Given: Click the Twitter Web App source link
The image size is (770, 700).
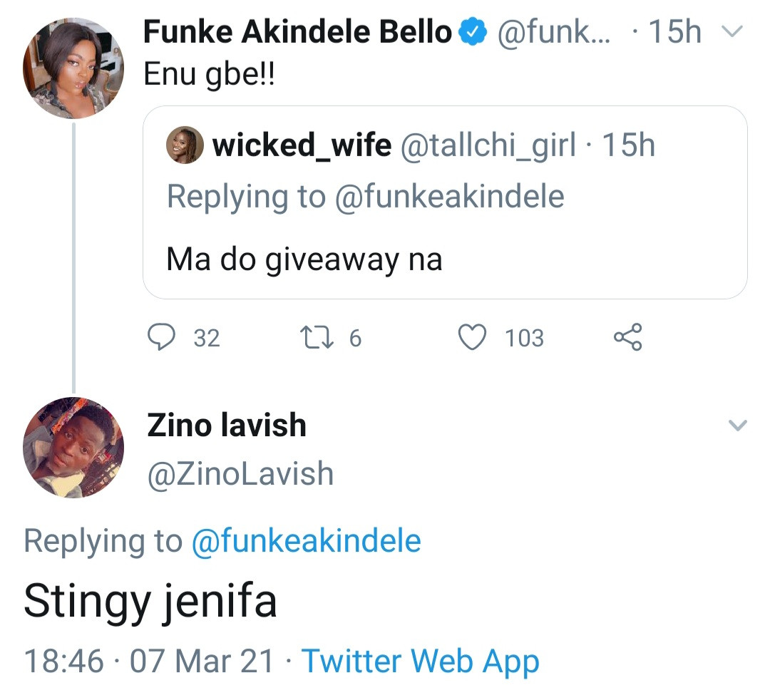Looking at the screenshot, I should (420, 662).
